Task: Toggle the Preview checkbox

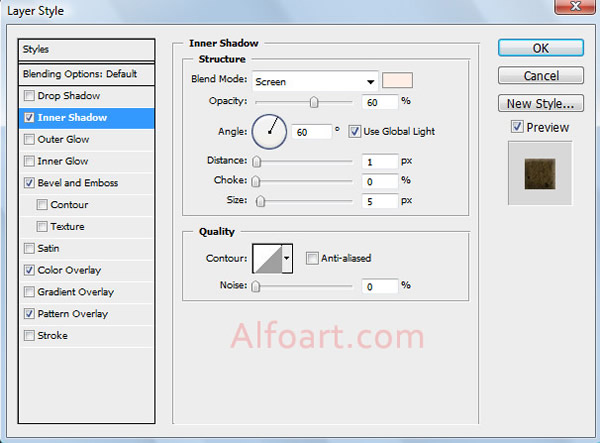Action: pyautogui.click(x=516, y=127)
